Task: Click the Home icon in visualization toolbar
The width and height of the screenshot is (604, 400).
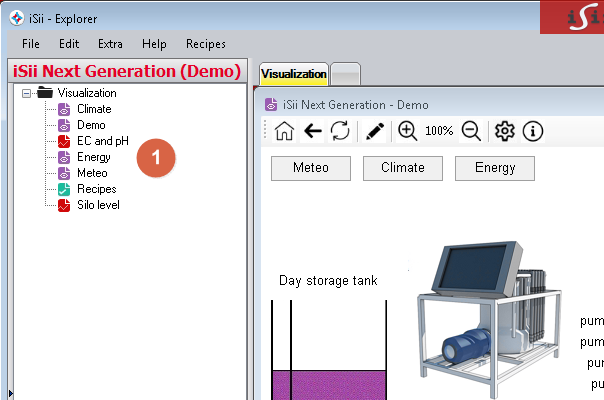Action: 284,131
